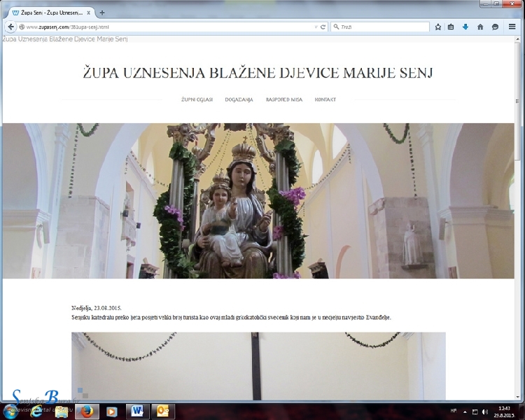
Task: Launch Internet Explorer from taskbar
Action: pyautogui.click(x=36, y=412)
